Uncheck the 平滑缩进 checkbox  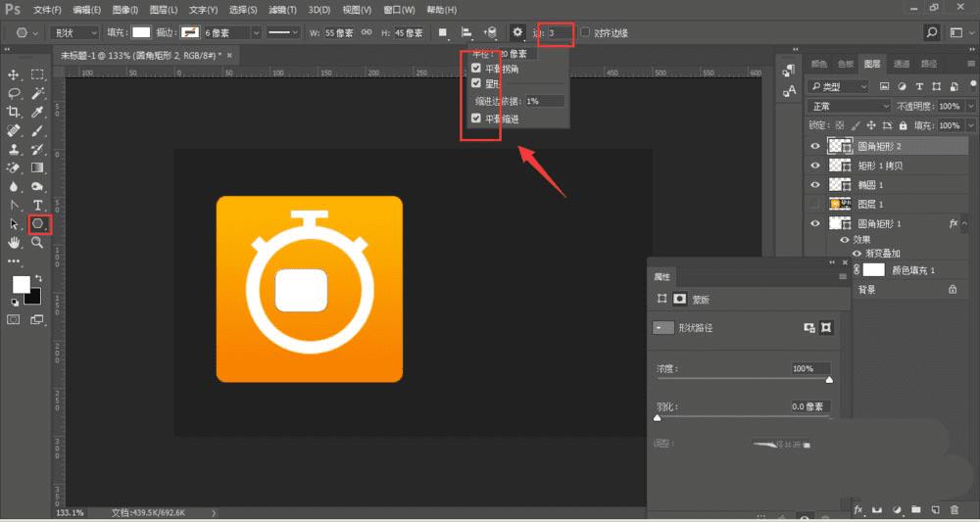[x=476, y=119]
